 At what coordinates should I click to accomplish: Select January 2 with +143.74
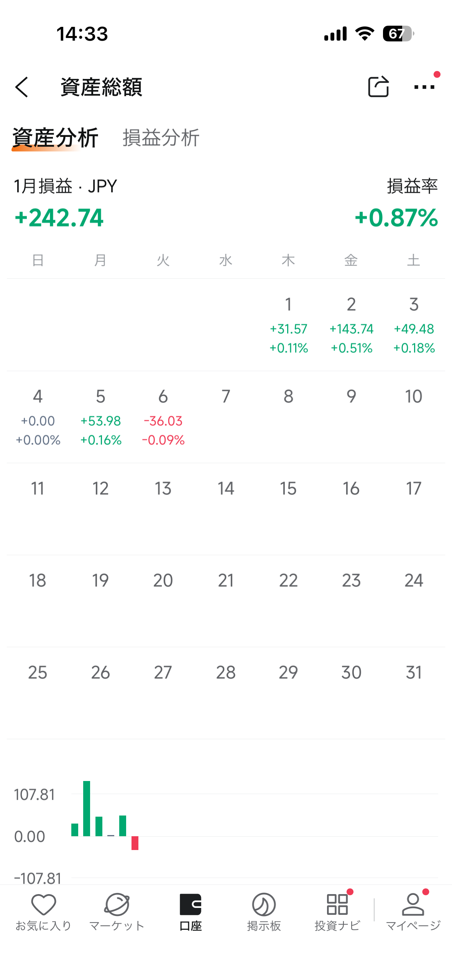pos(351,325)
